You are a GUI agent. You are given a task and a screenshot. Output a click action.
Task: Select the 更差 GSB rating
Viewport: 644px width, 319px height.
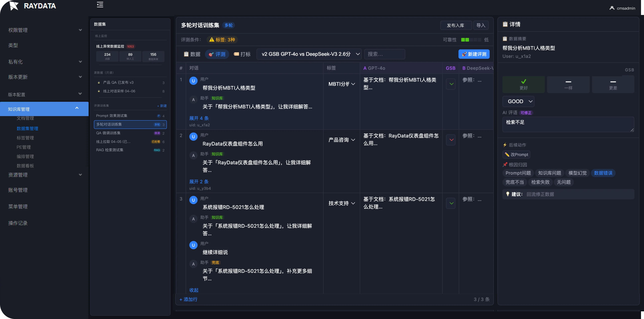coord(613,85)
